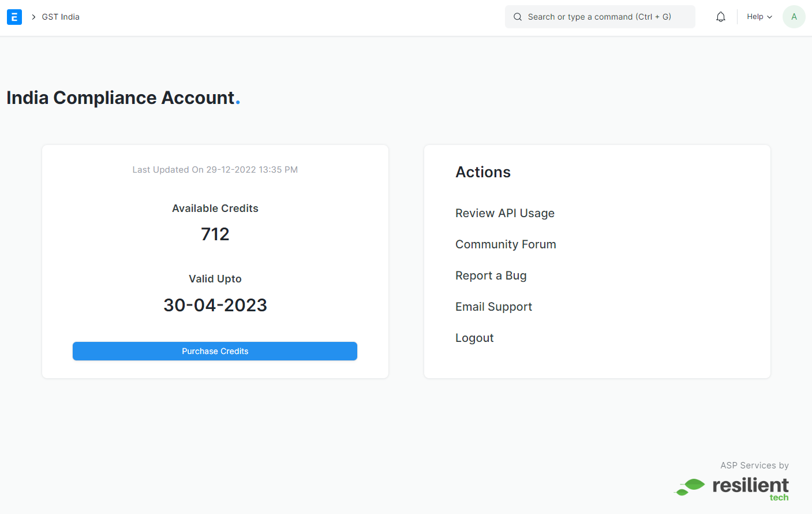Click the Help dropdown arrow

769,17
